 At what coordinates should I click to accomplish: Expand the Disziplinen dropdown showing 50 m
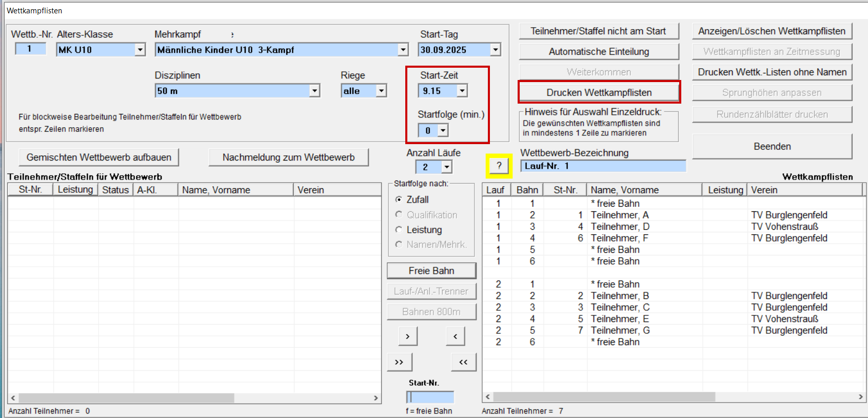pos(314,91)
